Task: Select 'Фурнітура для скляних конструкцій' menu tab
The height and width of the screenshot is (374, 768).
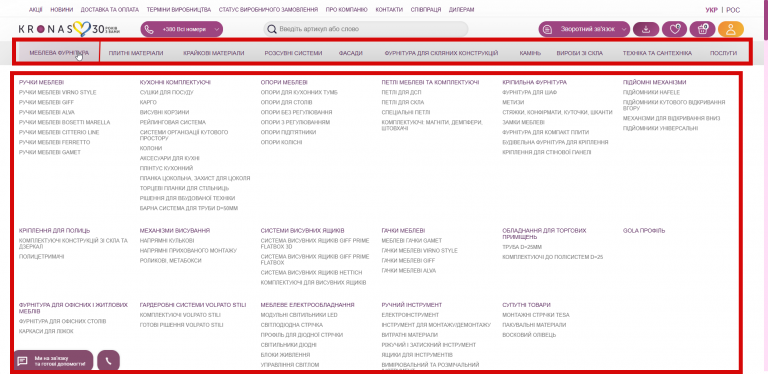Action: (441, 53)
